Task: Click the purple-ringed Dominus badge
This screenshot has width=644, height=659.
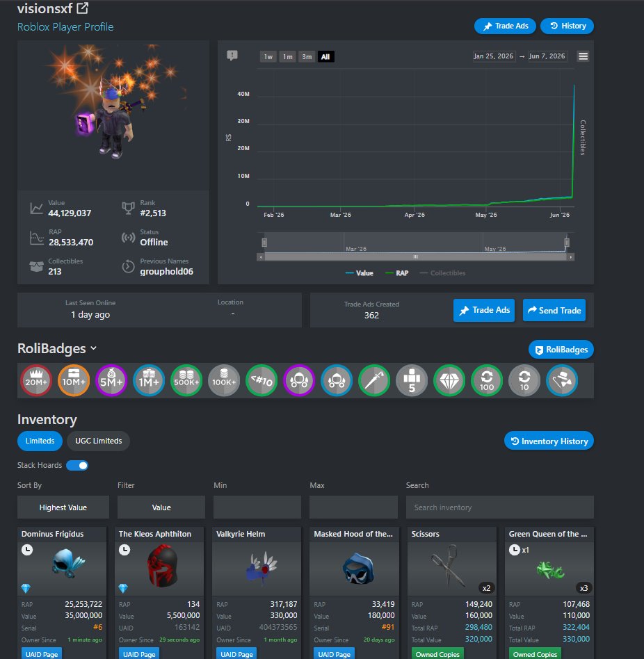Action: click(299, 381)
